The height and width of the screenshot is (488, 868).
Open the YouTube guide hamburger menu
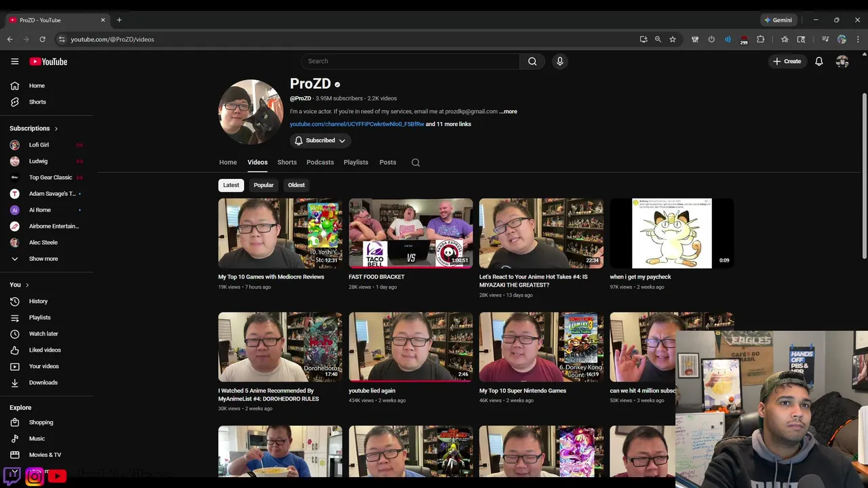(x=14, y=61)
